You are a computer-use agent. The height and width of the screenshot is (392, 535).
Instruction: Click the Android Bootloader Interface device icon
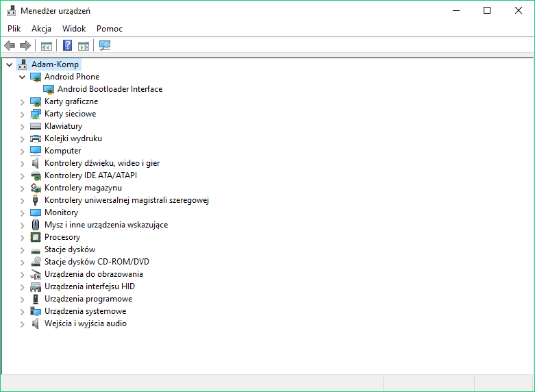[49, 89]
